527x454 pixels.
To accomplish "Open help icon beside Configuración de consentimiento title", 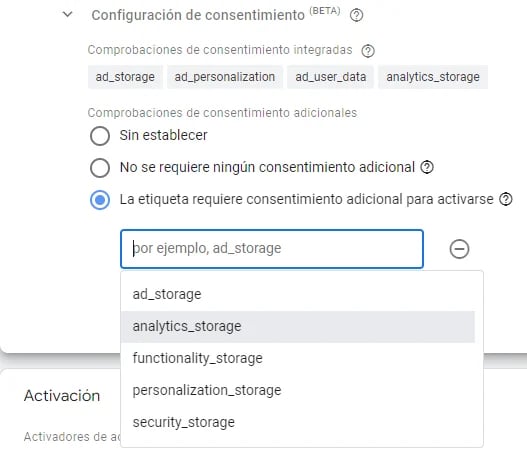I will click(356, 15).
